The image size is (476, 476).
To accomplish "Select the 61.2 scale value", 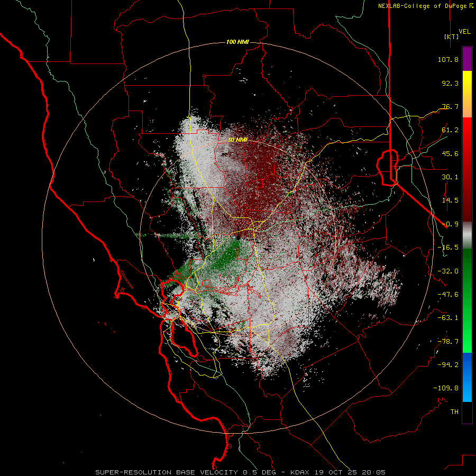I will 450,130.
